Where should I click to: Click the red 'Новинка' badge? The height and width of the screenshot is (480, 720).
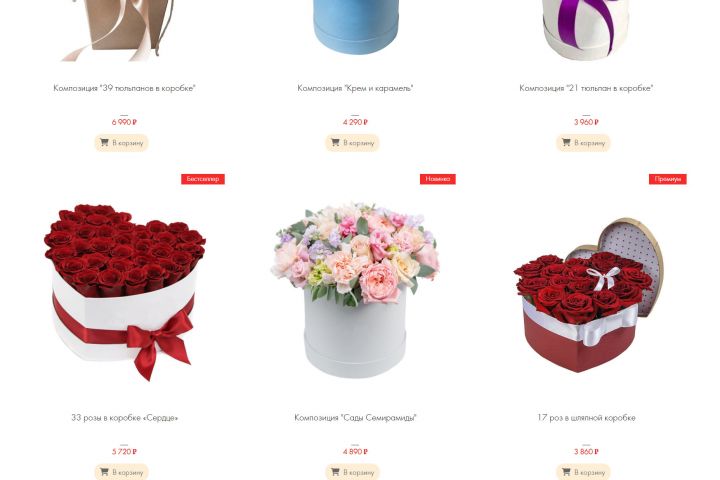coord(438,179)
